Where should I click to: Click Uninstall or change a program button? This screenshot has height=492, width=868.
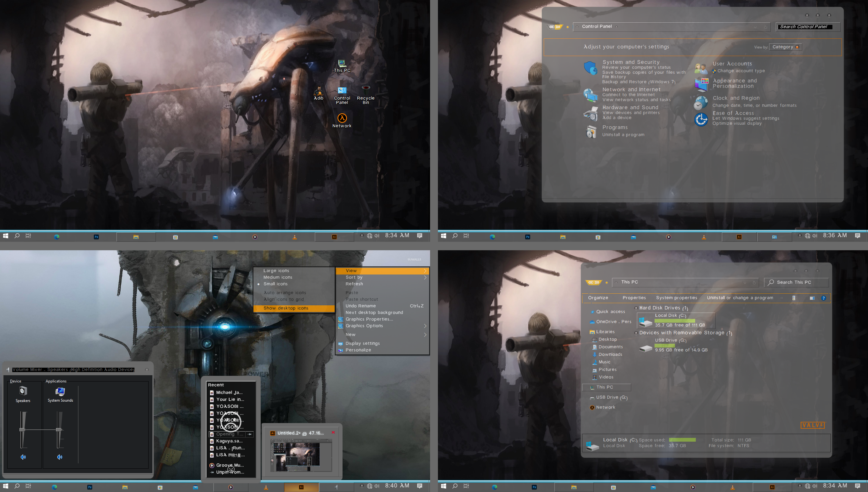click(740, 298)
